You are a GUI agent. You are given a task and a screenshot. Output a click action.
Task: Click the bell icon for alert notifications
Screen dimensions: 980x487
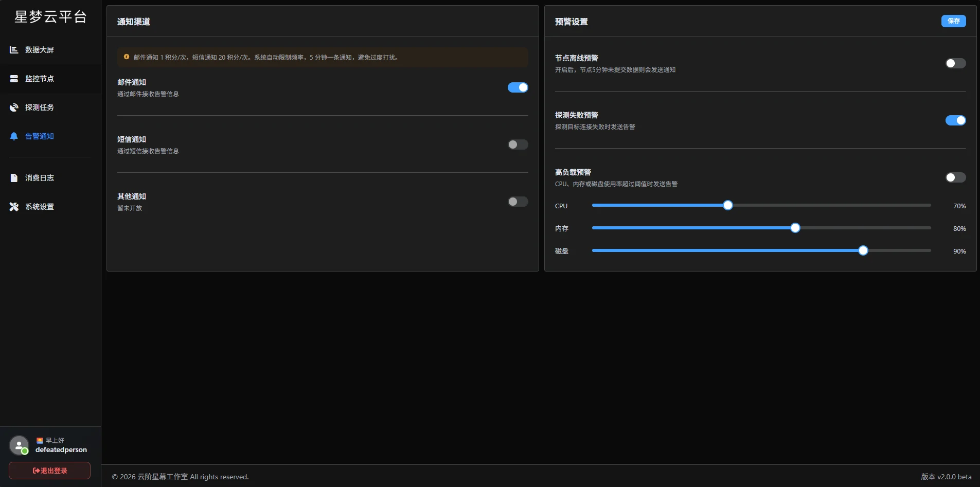coord(14,136)
